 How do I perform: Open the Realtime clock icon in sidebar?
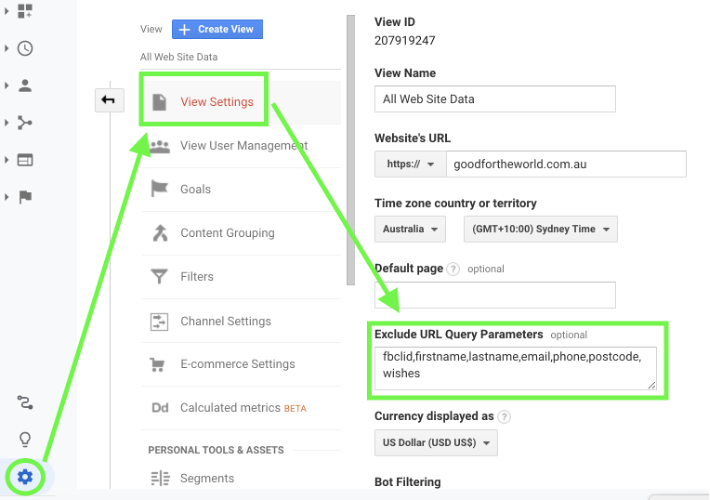[x=25, y=48]
